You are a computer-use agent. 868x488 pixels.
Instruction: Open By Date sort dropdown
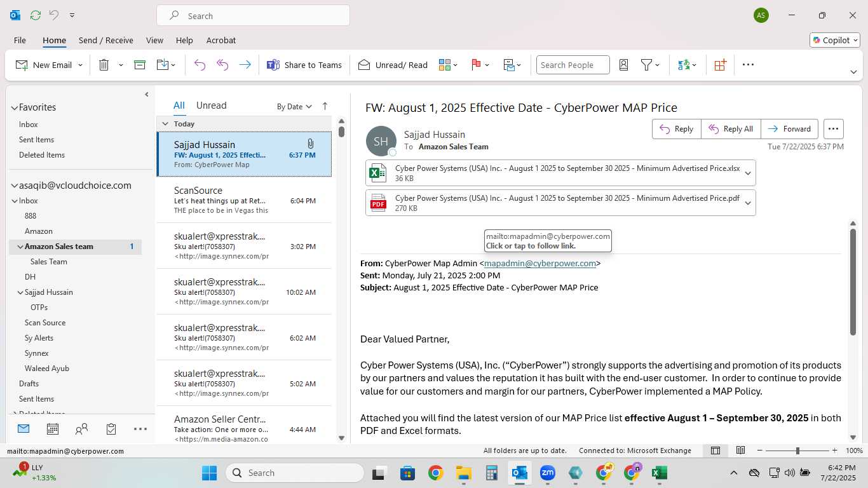294,107
